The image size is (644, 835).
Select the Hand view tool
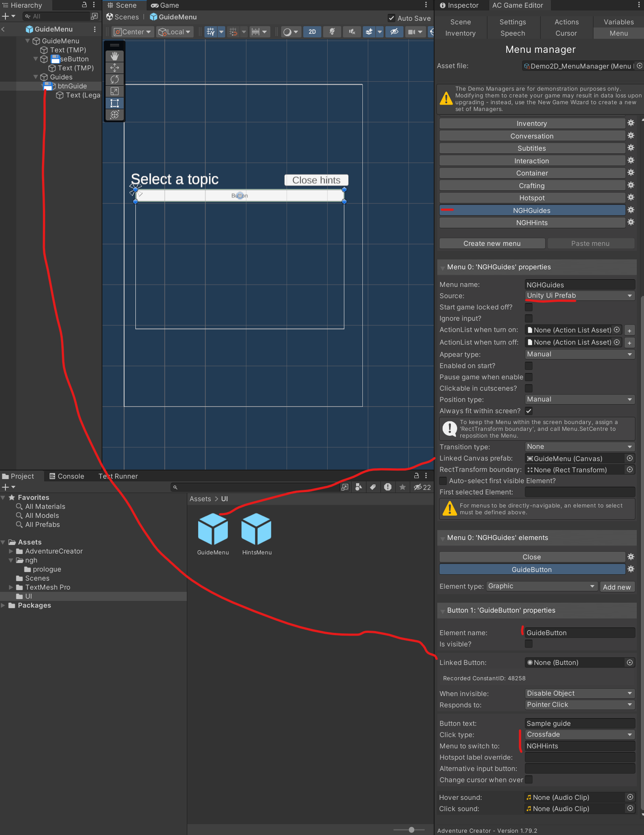coord(115,56)
